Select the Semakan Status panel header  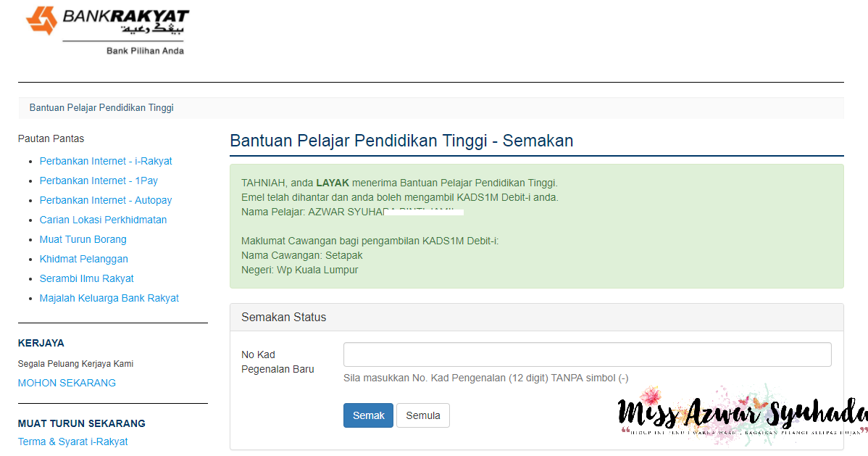point(536,318)
